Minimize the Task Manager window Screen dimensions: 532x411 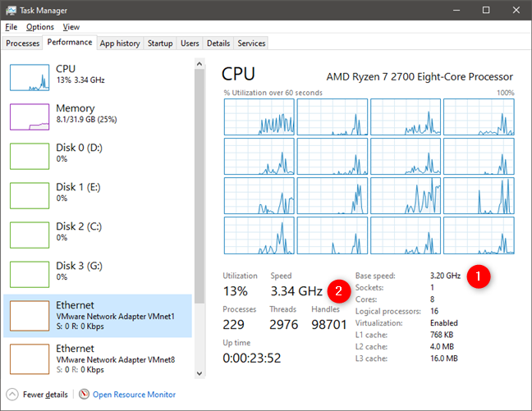[x=456, y=10]
